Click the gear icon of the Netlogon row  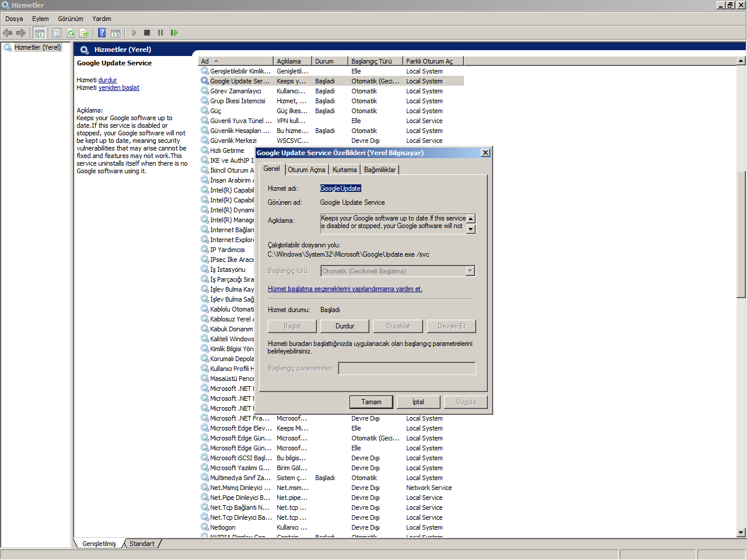coord(205,527)
